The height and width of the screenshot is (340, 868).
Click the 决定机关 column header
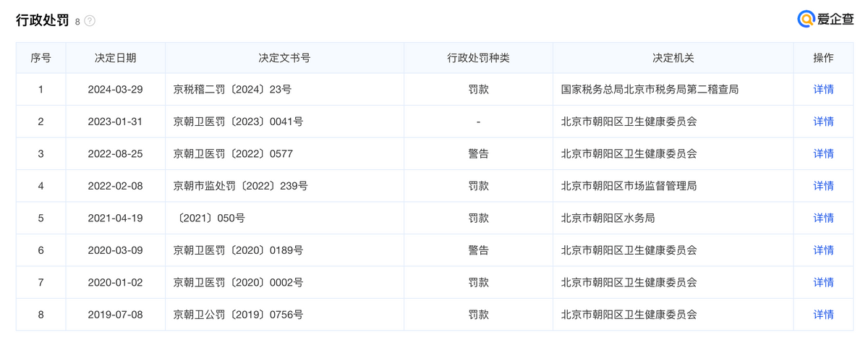673,58
